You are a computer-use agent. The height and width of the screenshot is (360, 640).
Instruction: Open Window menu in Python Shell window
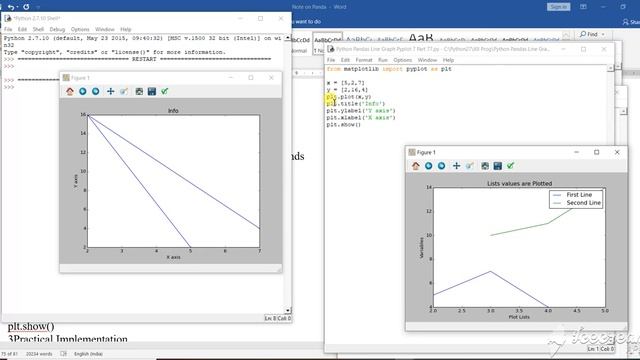(x=105, y=29)
